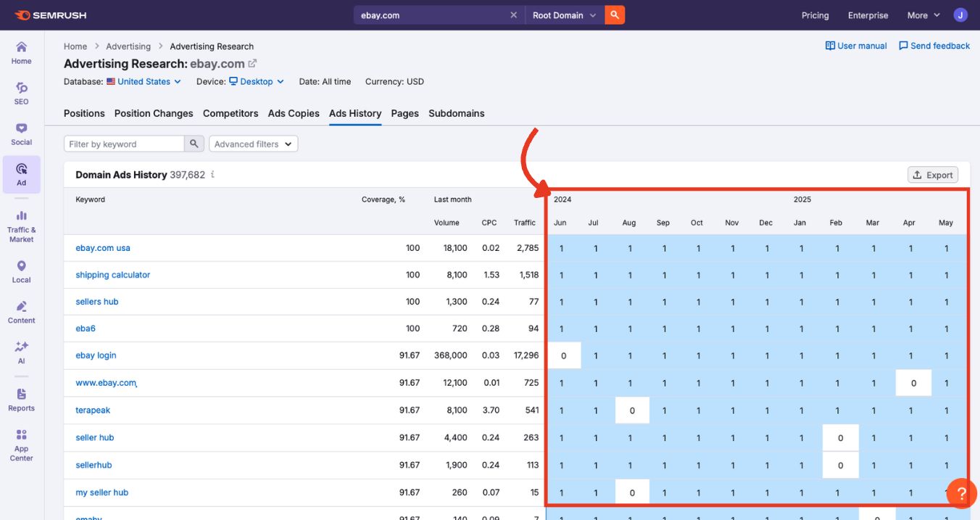
Task: Open the United States database dropdown
Action: tap(144, 82)
